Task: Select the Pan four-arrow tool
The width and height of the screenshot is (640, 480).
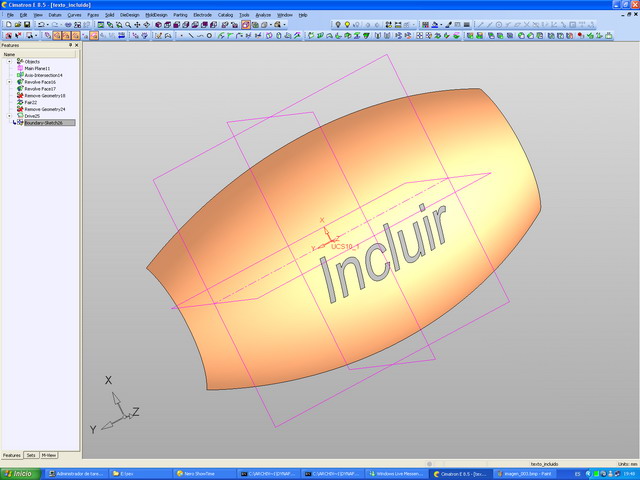Action: pos(137,25)
